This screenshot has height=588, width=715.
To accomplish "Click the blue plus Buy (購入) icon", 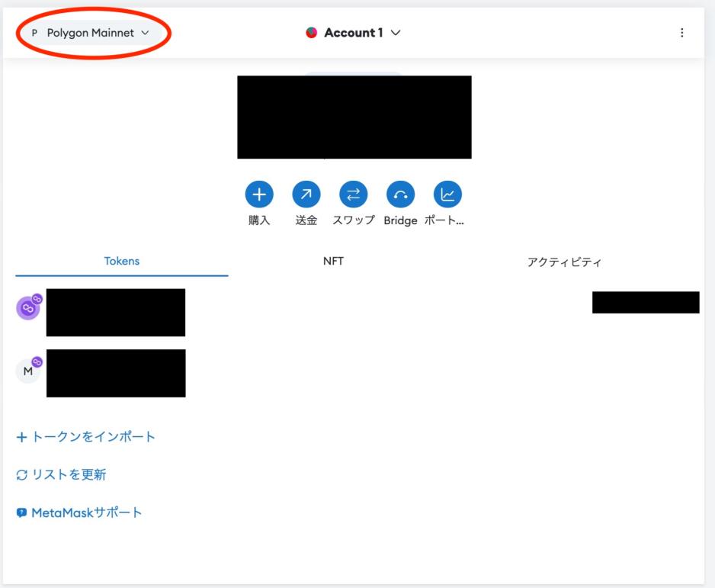I will pyautogui.click(x=259, y=195).
